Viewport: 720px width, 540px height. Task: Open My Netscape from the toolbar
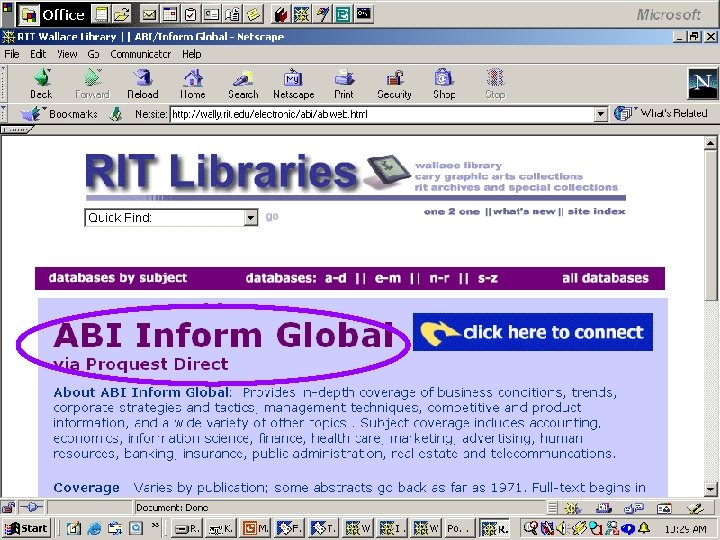coord(293,84)
